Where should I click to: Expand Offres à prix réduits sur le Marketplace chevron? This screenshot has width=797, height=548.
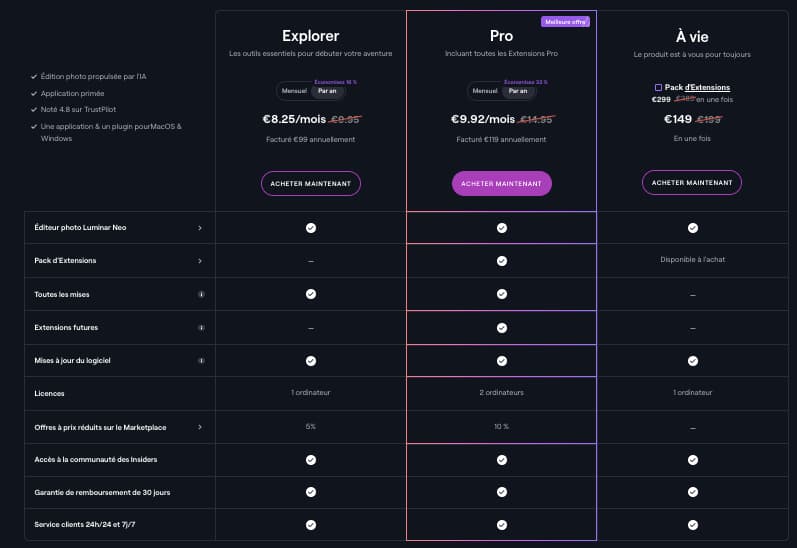click(200, 427)
